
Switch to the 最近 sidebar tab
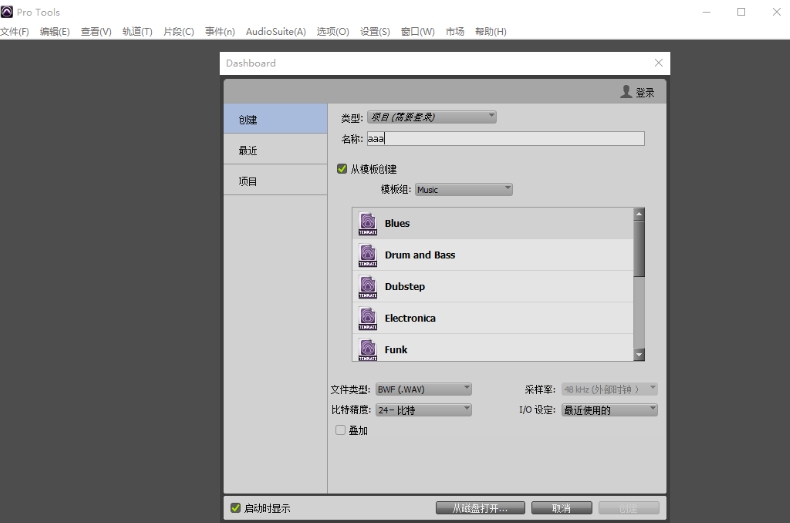point(276,150)
